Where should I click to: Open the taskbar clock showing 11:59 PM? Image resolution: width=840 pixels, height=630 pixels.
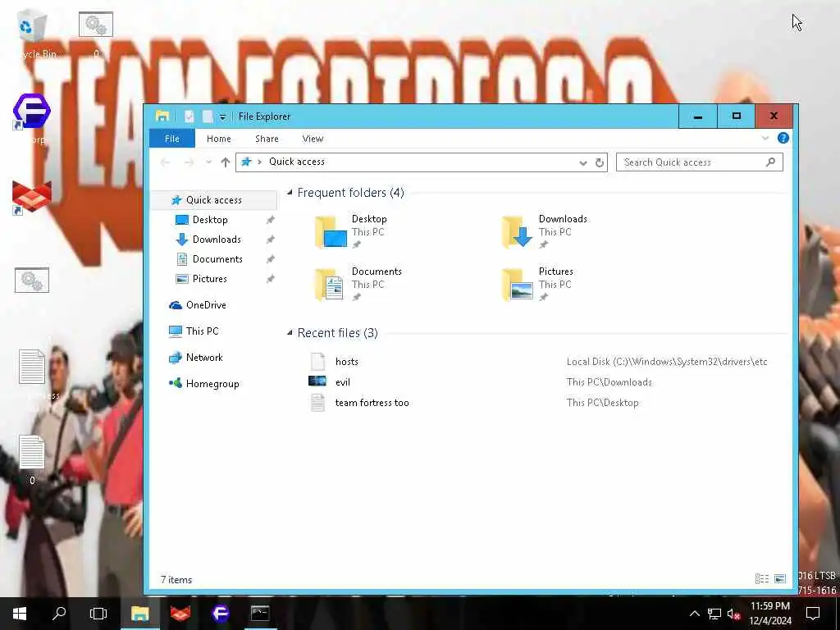click(x=769, y=614)
